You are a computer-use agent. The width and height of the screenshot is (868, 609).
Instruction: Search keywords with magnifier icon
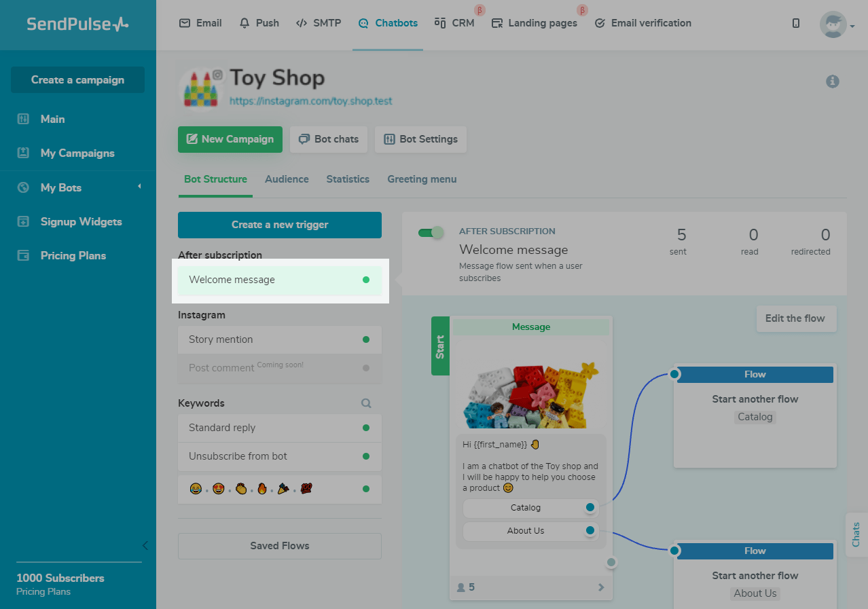coord(366,403)
